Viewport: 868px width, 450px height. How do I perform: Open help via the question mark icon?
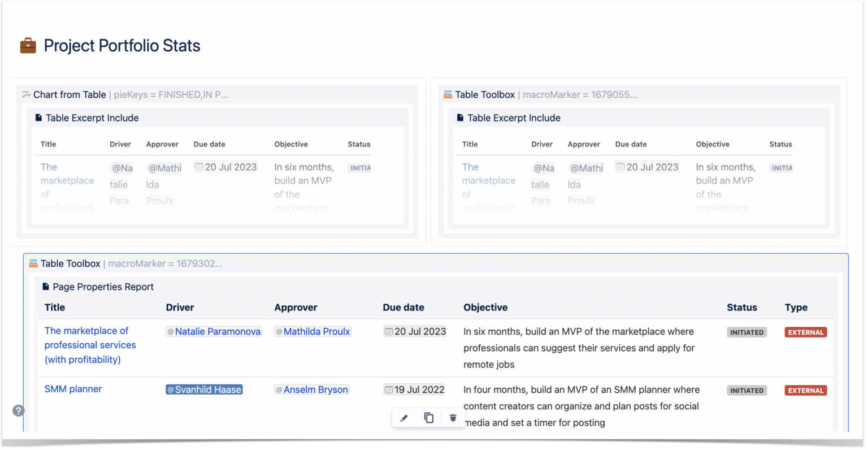[x=18, y=410]
